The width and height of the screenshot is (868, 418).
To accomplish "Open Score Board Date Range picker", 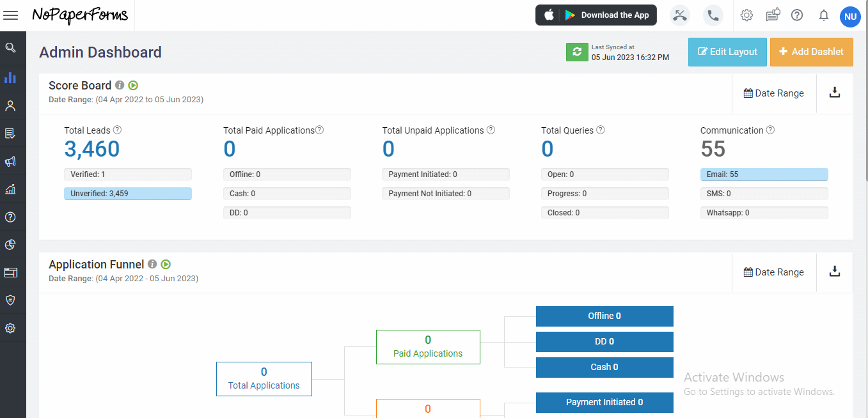I will tap(774, 93).
